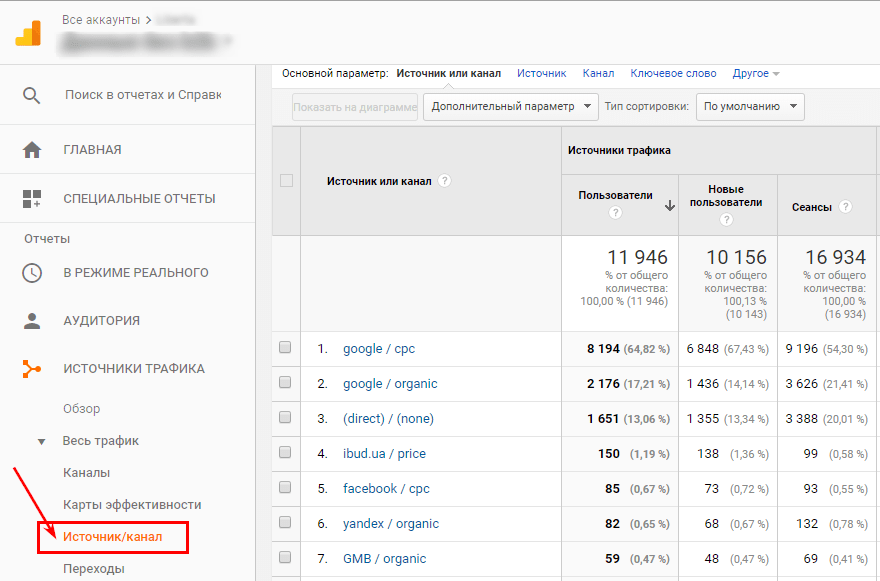Click the search reports and help field
Viewport: 880px width, 581px height.
143,95
